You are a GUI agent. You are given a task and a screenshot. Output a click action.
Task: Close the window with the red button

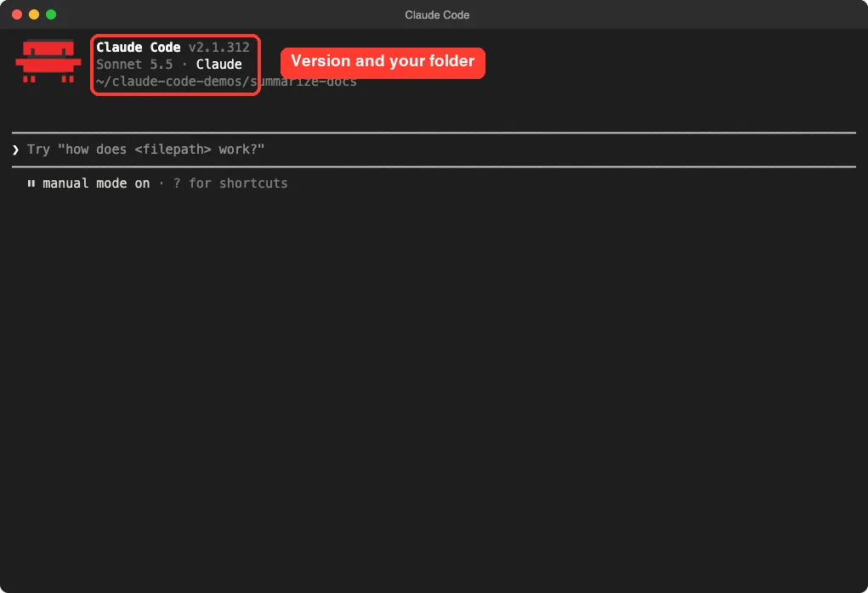coord(17,14)
